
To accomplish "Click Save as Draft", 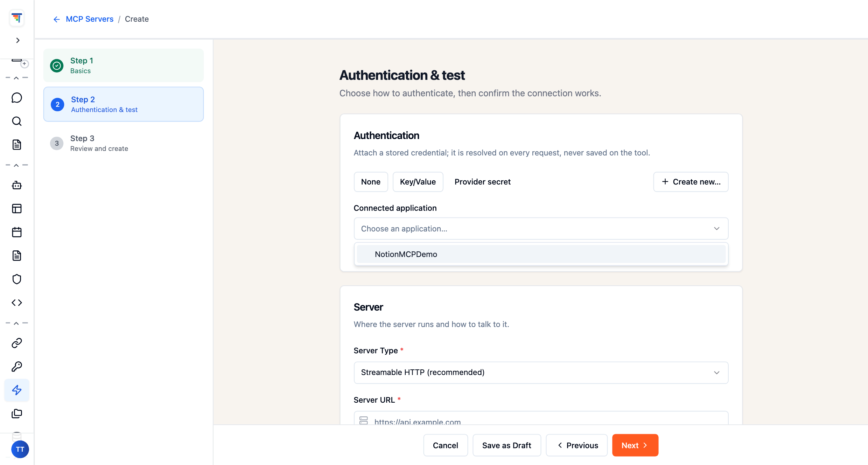I will [x=506, y=445].
